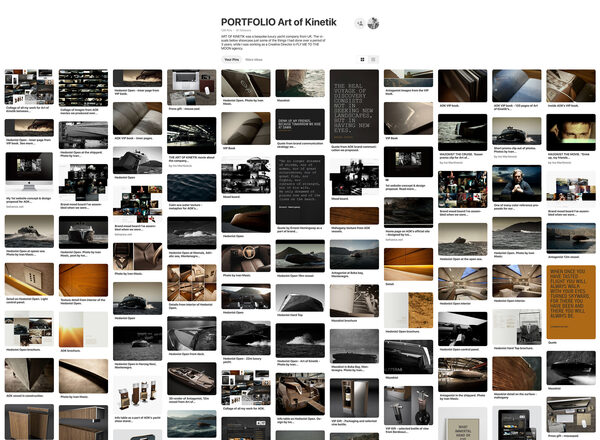Image resolution: width=600 pixels, height=440 pixels.
Task: Click the PORTFOLIO Art of Kinetik title
Action: [x=279, y=22]
